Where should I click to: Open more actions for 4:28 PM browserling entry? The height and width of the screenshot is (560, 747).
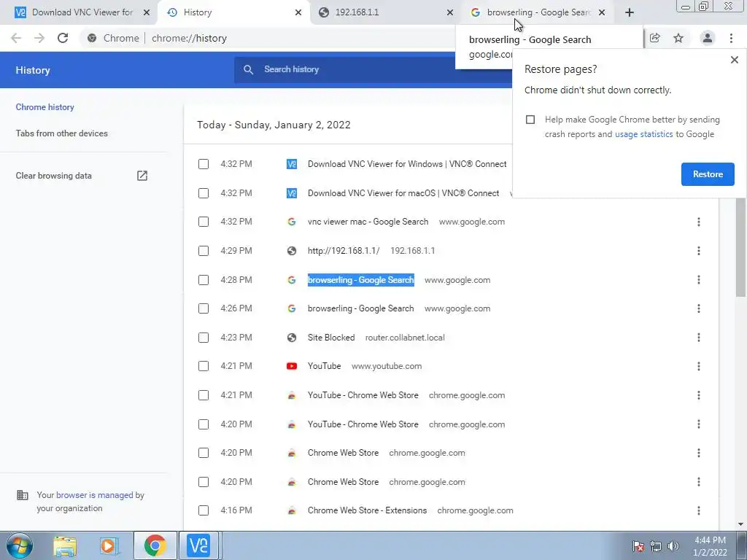698,280
